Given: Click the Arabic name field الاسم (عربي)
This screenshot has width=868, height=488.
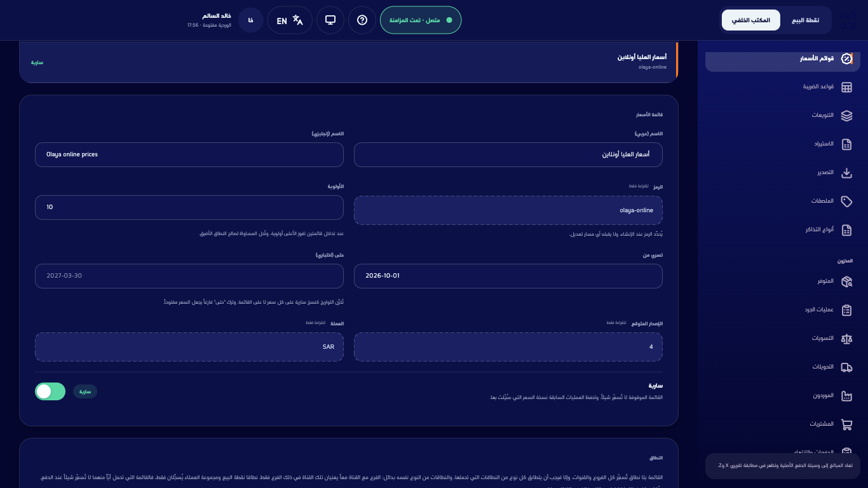Looking at the screenshot, I should pyautogui.click(x=508, y=154).
